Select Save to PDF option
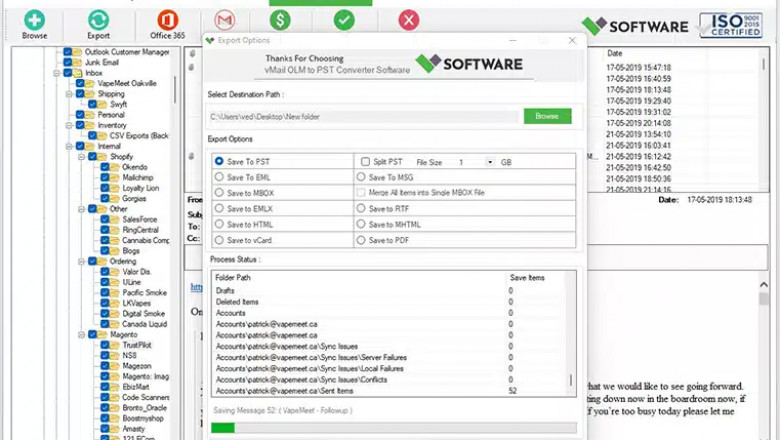Viewport: 780px width, 440px height. point(361,240)
